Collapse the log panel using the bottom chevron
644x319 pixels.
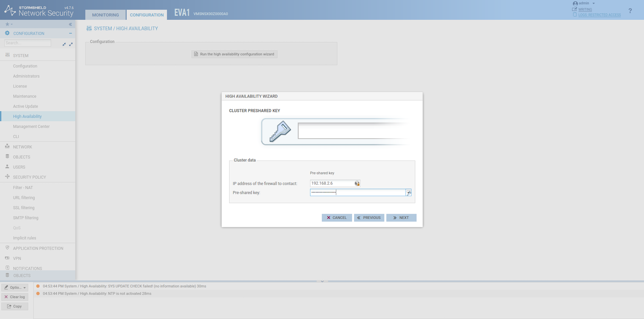click(x=322, y=281)
